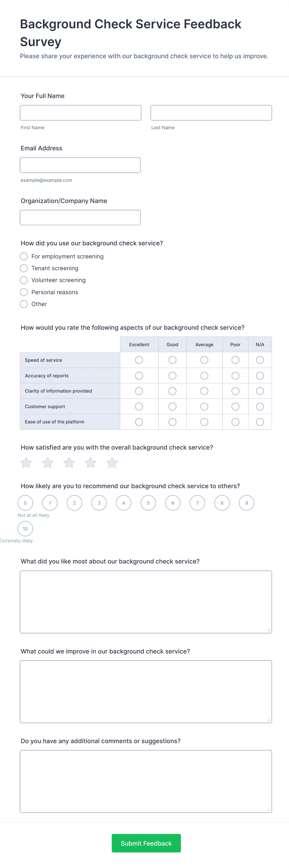Rate satisfaction with the second star
Screen dimensions: 289x868
(48, 463)
